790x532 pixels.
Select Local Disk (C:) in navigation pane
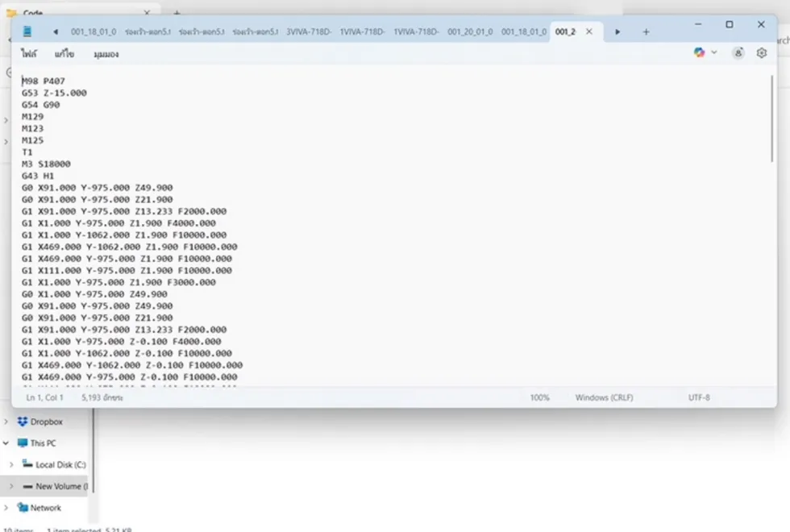click(x=60, y=465)
